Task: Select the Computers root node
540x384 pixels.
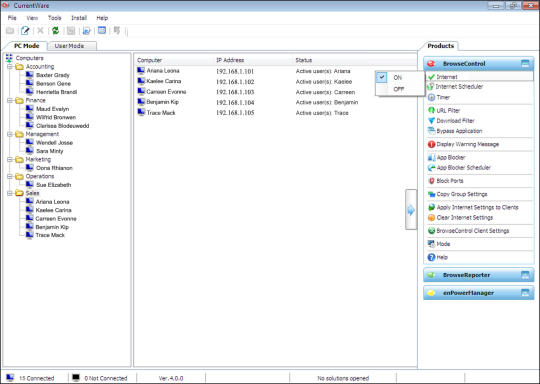Action: (30, 58)
